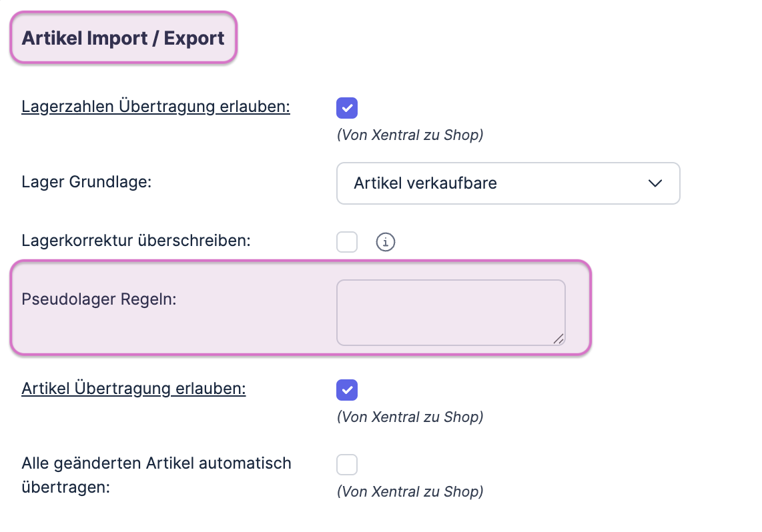Click the Pseudolager Regeln label
This screenshot has width=762, height=532.
(98, 299)
